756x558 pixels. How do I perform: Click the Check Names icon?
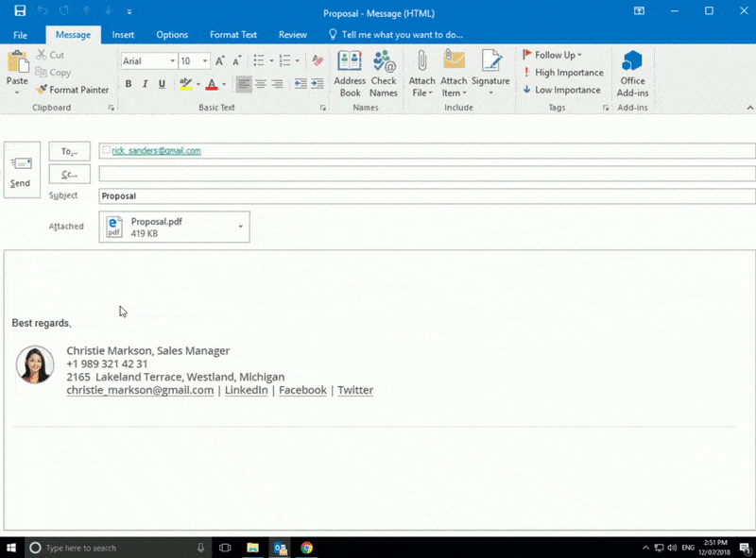tap(384, 74)
